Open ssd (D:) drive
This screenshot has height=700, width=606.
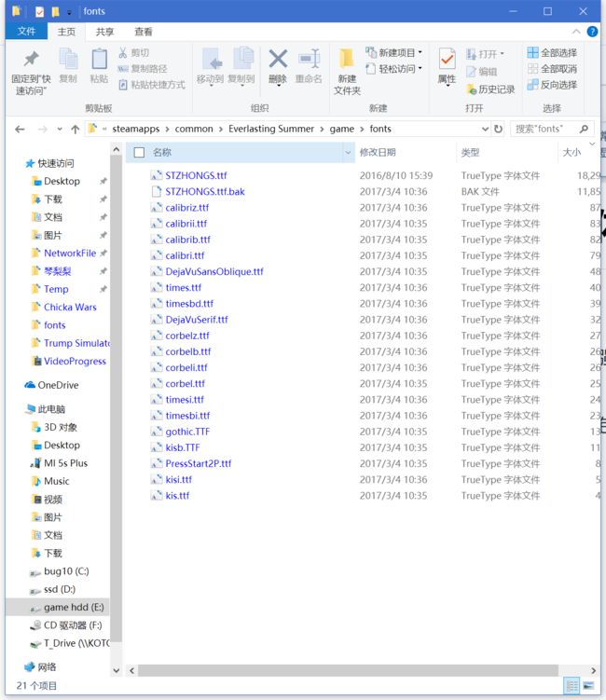pos(60,590)
